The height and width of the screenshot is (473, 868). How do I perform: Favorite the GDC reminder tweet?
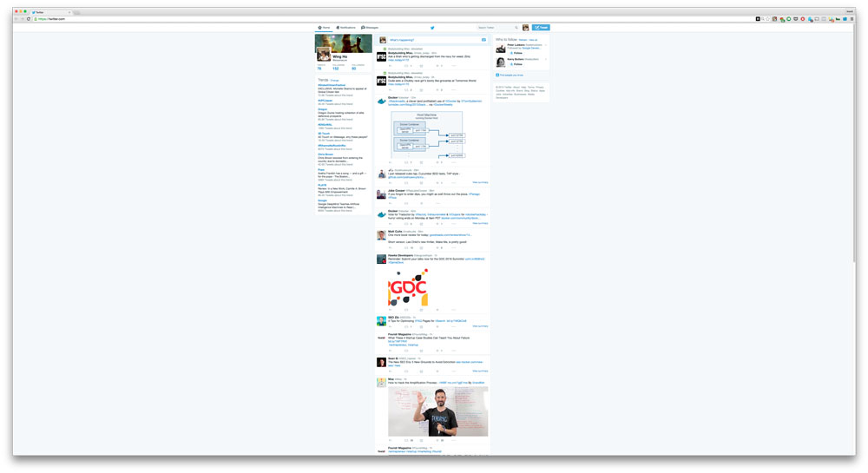click(437, 310)
